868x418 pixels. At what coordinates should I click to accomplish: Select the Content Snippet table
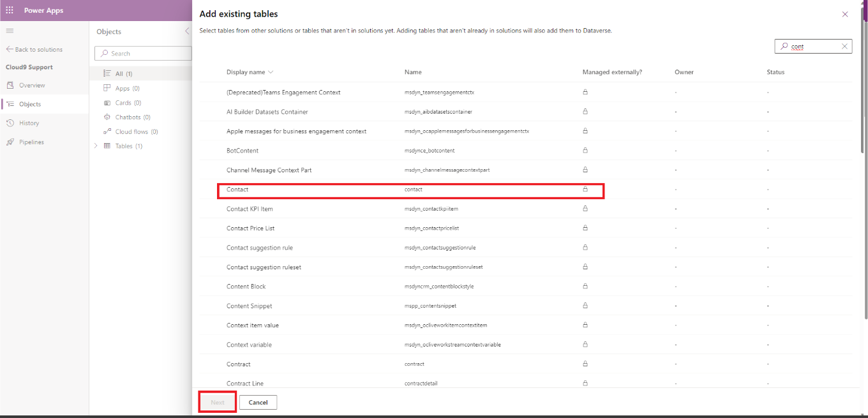coord(525,306)
